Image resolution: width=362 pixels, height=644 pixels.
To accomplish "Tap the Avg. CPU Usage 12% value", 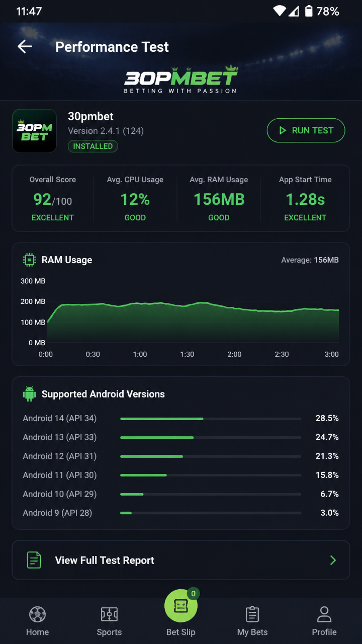I will (135, 200).
